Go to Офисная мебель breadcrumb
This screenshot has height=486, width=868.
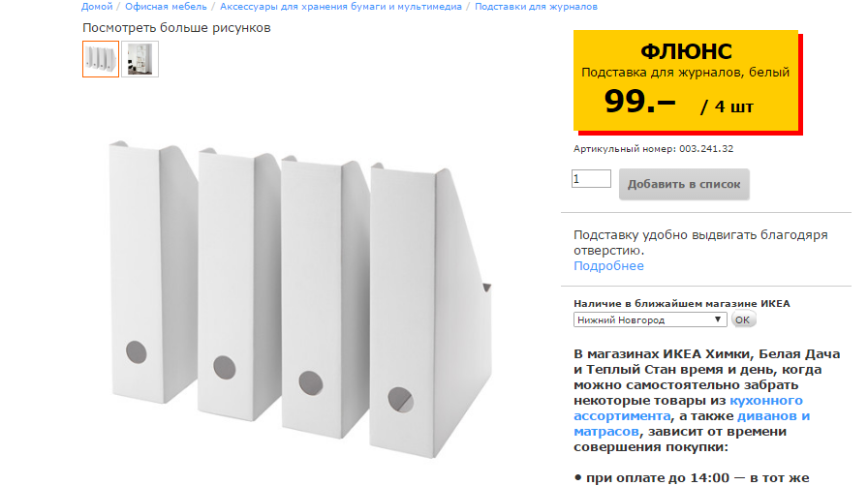[166, 7]
